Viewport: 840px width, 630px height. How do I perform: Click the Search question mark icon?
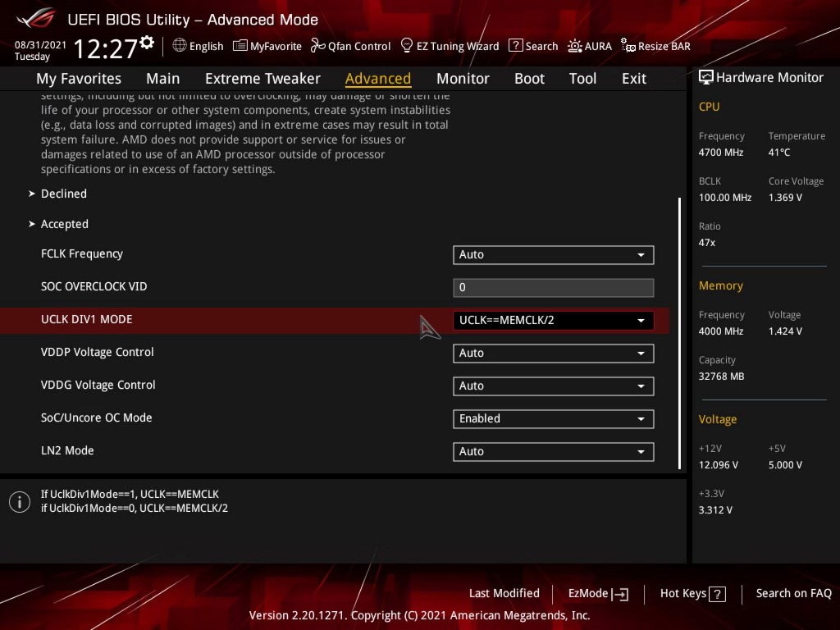(x=515, y=46)
